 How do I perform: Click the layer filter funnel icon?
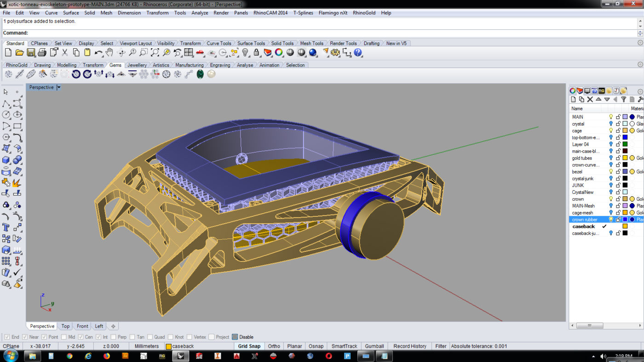624,99
